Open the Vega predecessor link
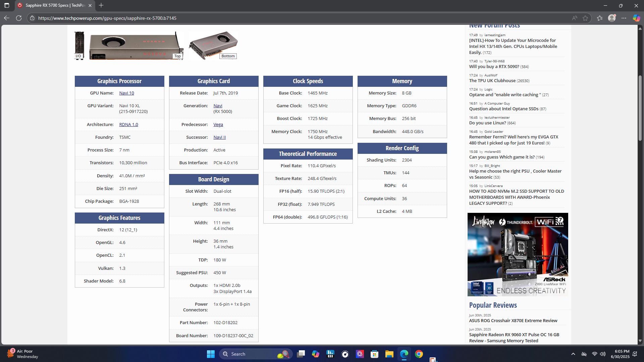Image resolution: width=644 pixels, height=362 pixels. tap(218, 124)
